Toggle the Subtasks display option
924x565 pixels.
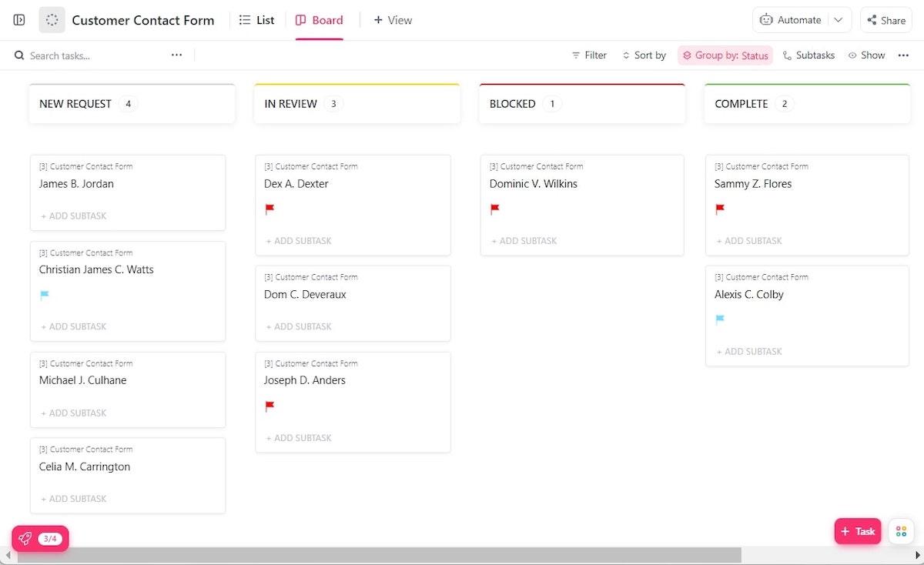[x=808, y=55]
